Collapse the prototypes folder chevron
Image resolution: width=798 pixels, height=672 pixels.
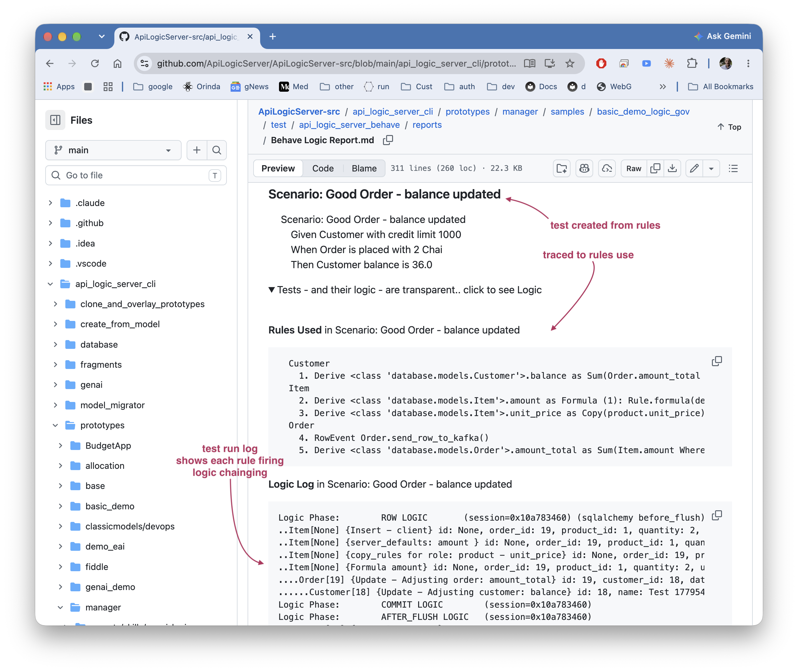click(x=55, y=425)
